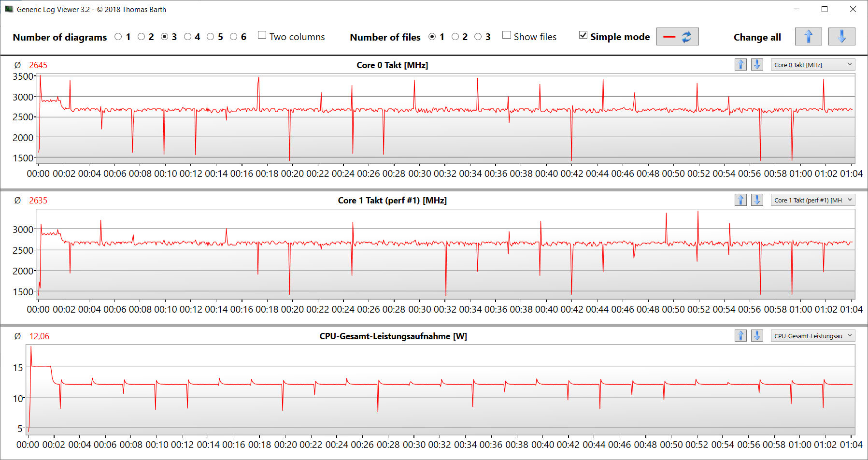Click the Change all up arrow button
This screenshot has width=868, height=460.
[x=808, y=37]
